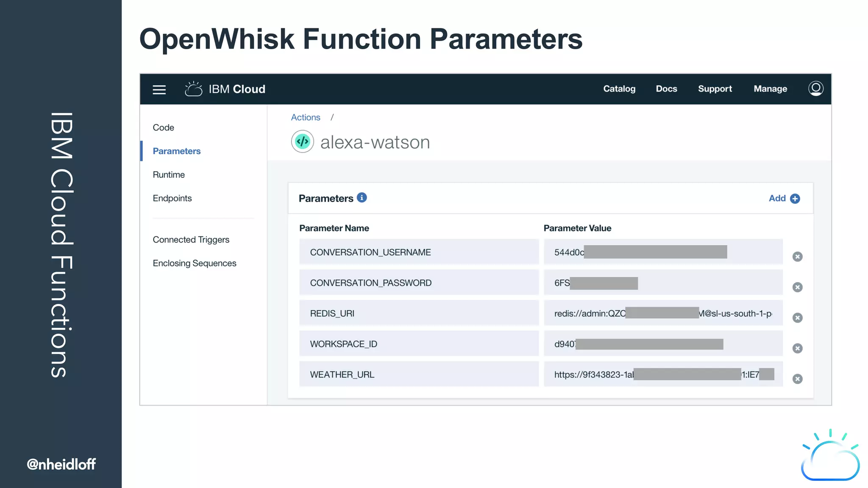Click the Add plus icon
The height and width of the screenshot is (488, 868).
point(795,199)
